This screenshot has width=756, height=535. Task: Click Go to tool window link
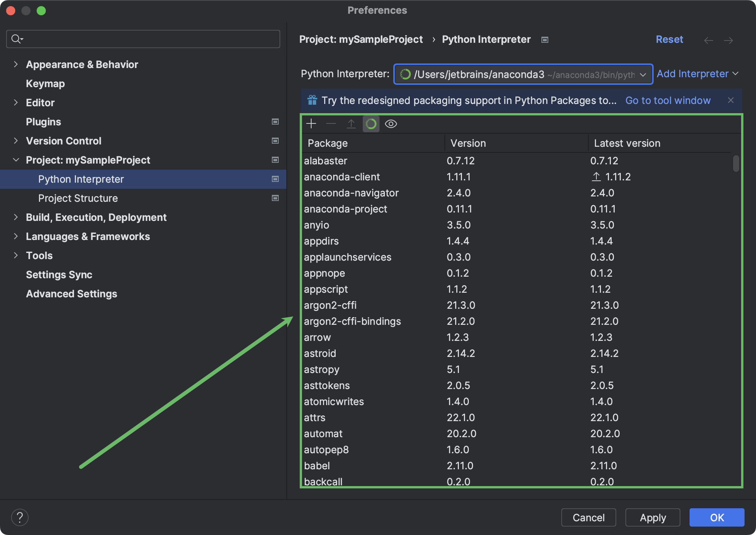pyautogui.click(x=668, y=100)
